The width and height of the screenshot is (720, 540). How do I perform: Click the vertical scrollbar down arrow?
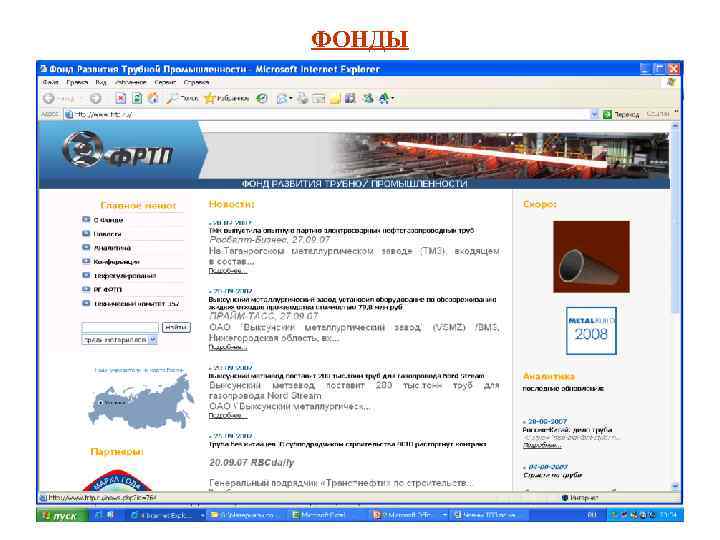(x=675, y=486)
